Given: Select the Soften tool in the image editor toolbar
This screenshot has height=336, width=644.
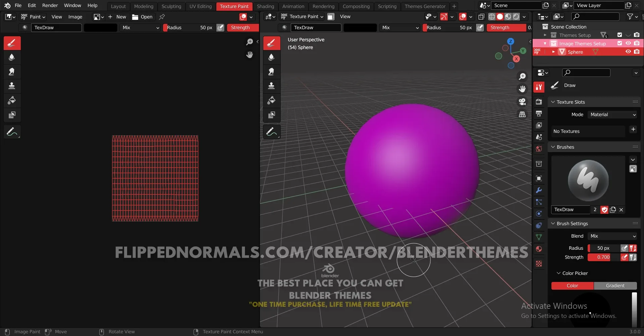Looking at the screenshot, I should (12, 57).
